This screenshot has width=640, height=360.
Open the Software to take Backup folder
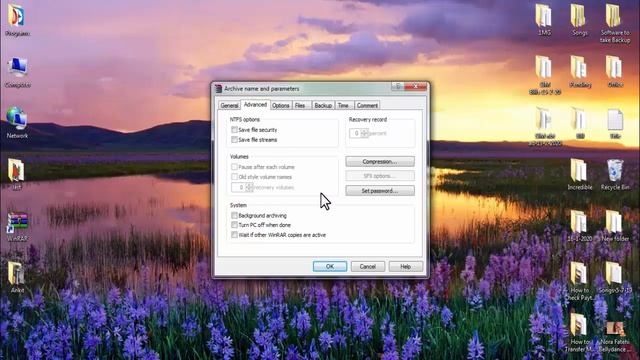615,22
